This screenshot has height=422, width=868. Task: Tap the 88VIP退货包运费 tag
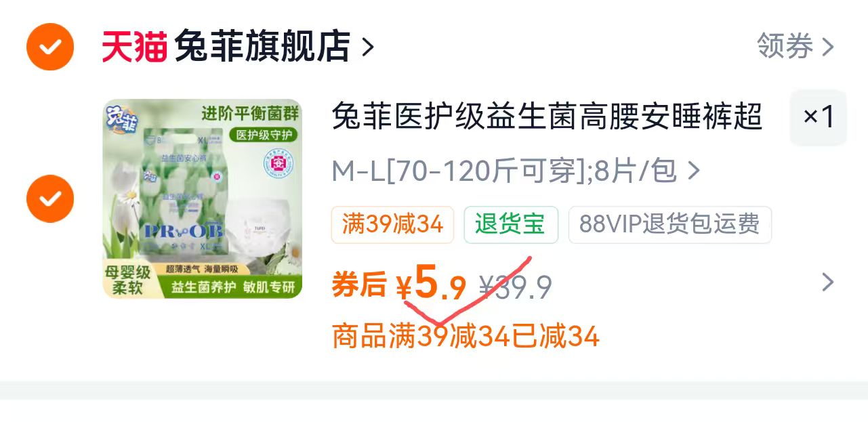click(x=669, y=224)
